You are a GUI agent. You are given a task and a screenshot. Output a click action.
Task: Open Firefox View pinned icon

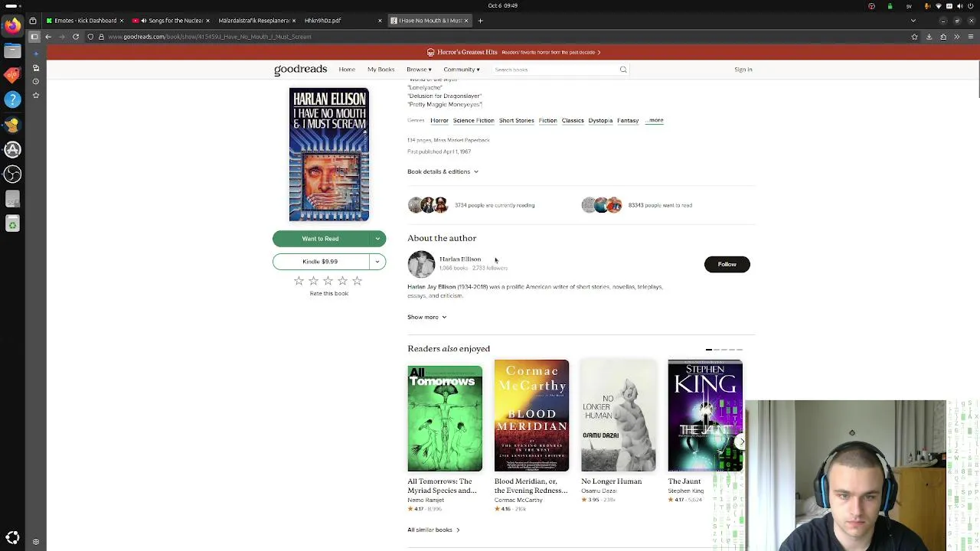33,21
